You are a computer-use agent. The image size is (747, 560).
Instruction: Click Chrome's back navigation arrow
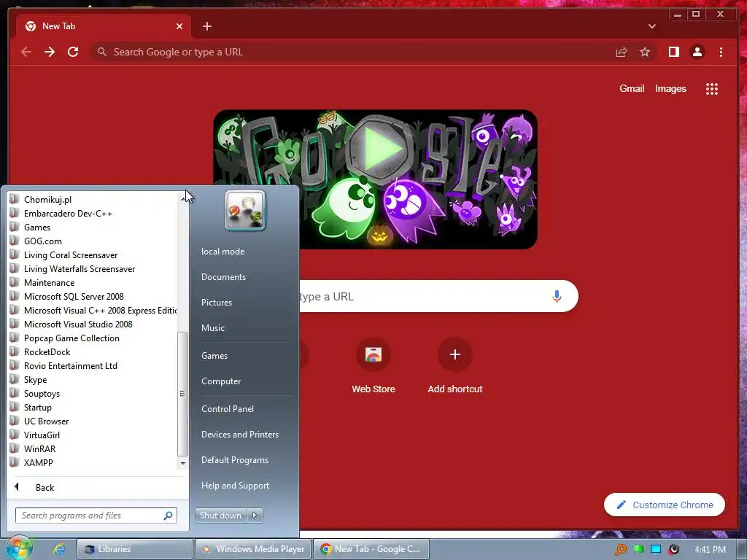26,52
